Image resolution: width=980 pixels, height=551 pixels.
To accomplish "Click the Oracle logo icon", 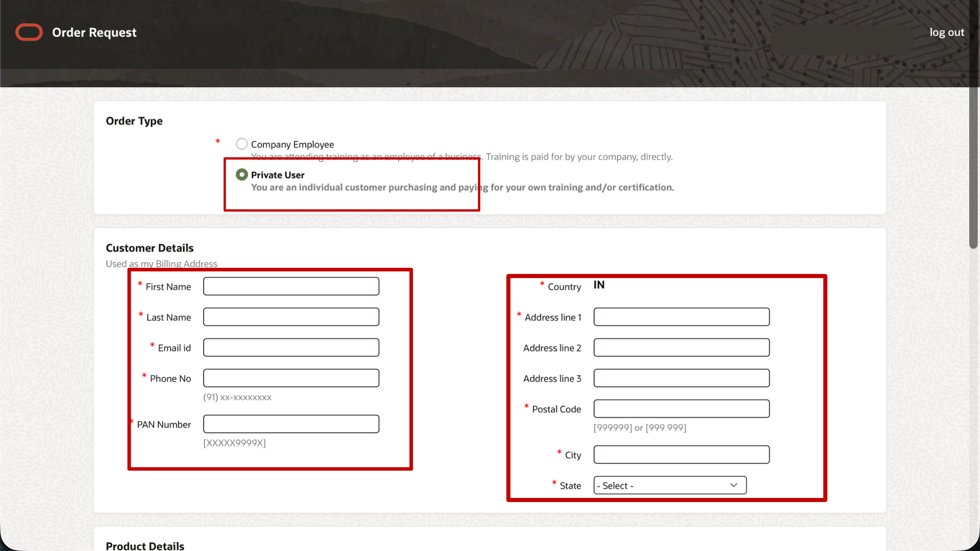I will [x=29, y=32].
